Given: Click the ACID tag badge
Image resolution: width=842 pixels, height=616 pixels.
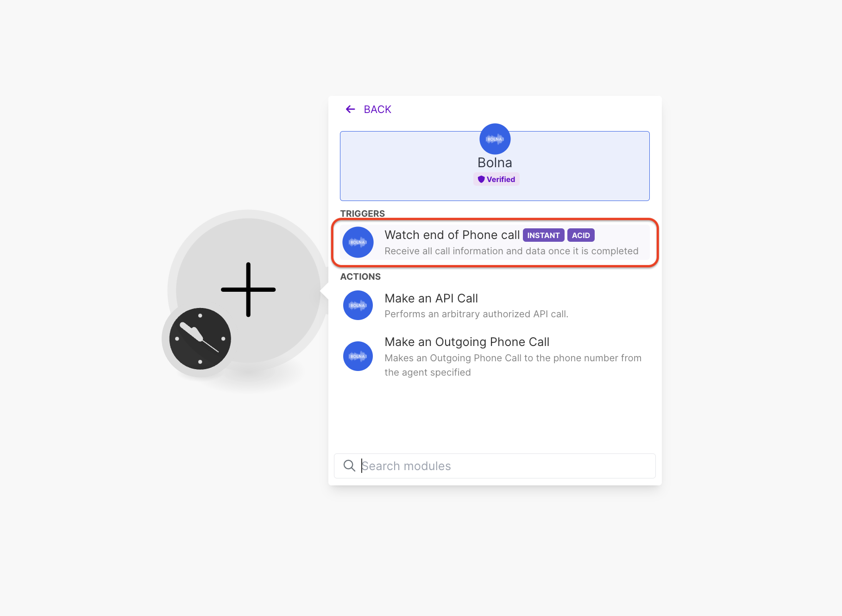Looking at the screenshot, I should tap(581, 235).
